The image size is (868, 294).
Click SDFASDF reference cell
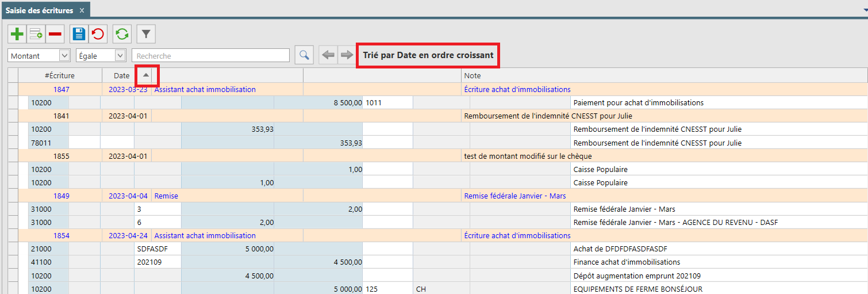click(158, 249)
